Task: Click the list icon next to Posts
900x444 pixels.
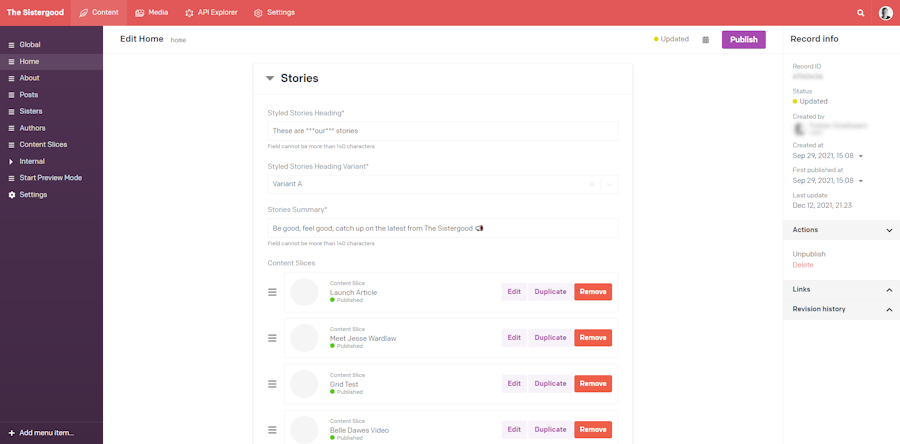Action: click(x=11, y=95)
